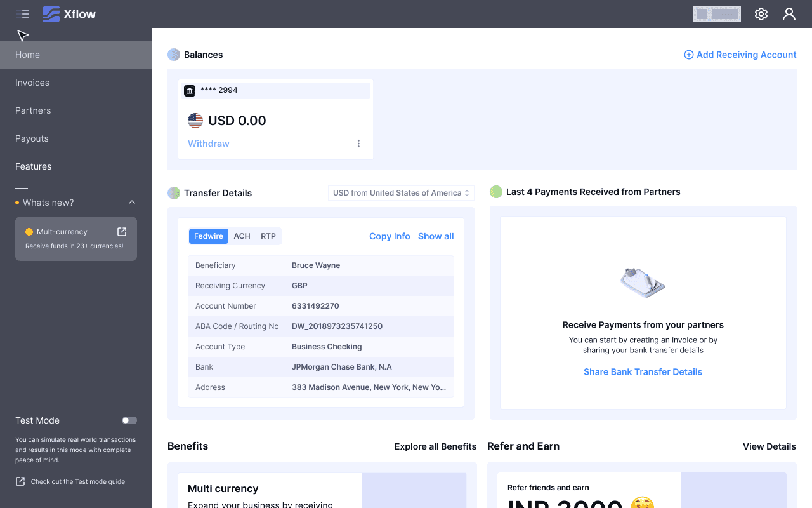Click the USD 0.00 balance amount

point(237,121)
